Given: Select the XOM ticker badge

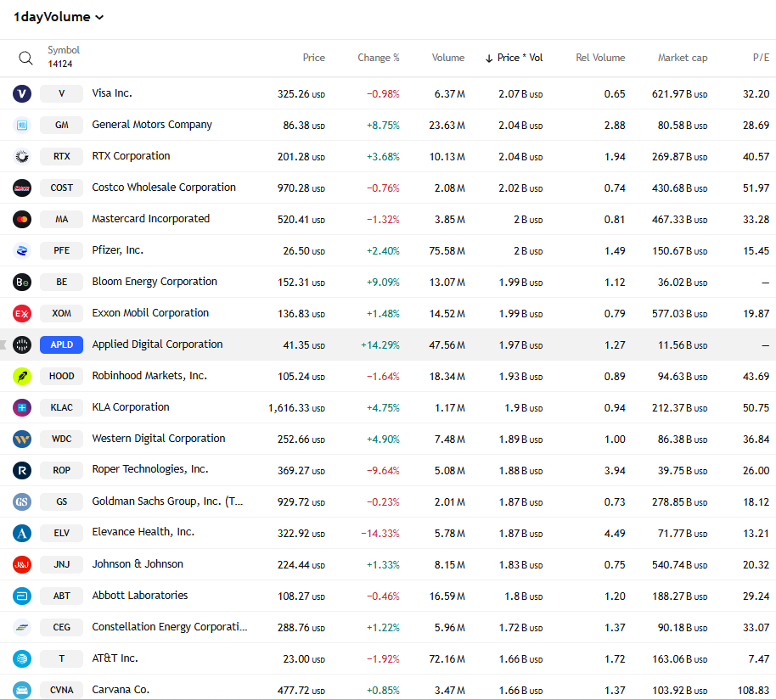Looking at the screenshot, I should [x=61, y=314].
